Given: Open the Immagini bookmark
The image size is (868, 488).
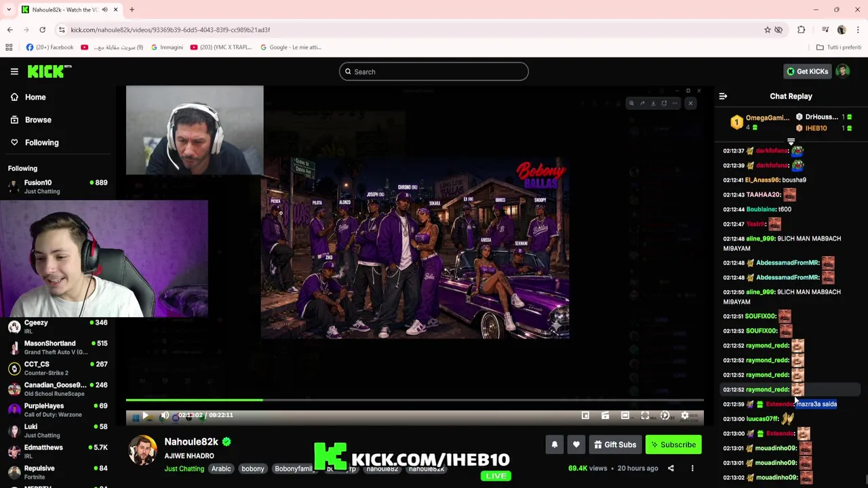Looking at the screenshot, I should pyautogui.click(x=167, y=47).
